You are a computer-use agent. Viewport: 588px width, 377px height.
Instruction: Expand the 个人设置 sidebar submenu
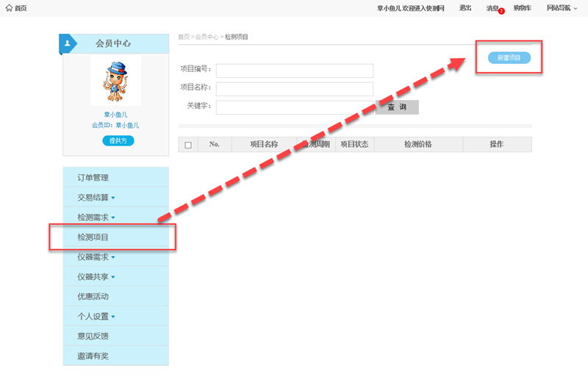96,317
